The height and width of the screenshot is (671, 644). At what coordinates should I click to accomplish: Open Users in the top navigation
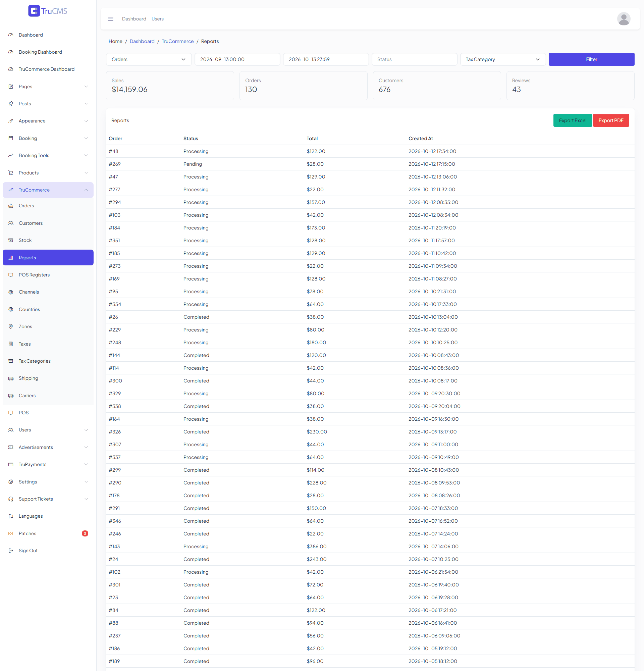[x=157, y=19]
